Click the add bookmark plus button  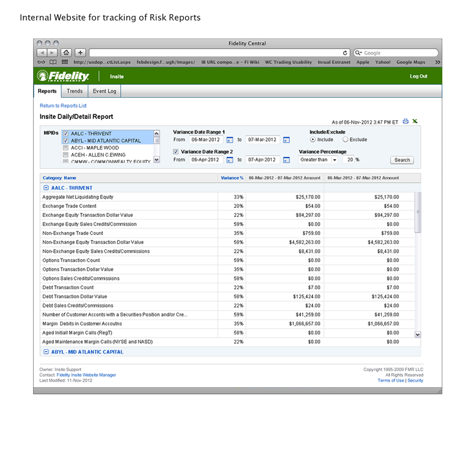[81, 53]
